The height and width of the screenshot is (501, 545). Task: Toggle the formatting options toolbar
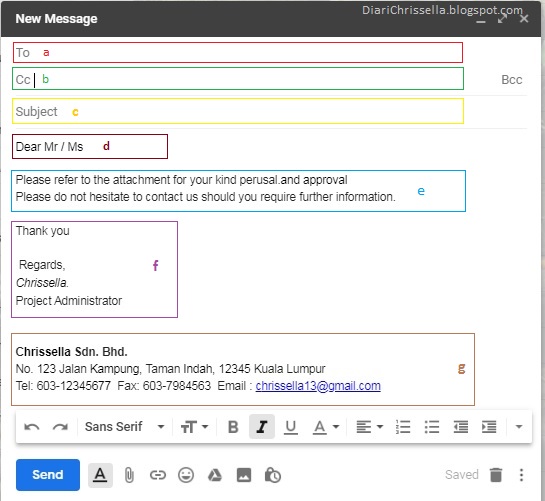[x=100, y=475]
